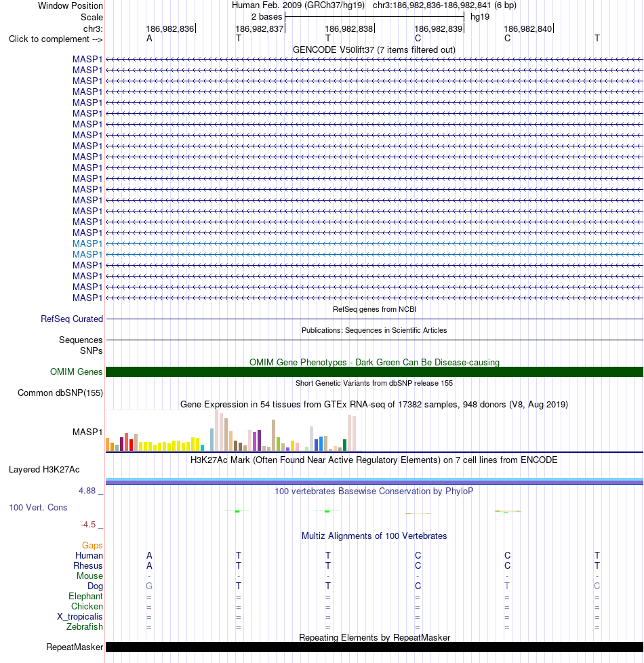Open the RefSeq genes from NCBI title
Screen dimensions: 644x663
click(374, 309)
